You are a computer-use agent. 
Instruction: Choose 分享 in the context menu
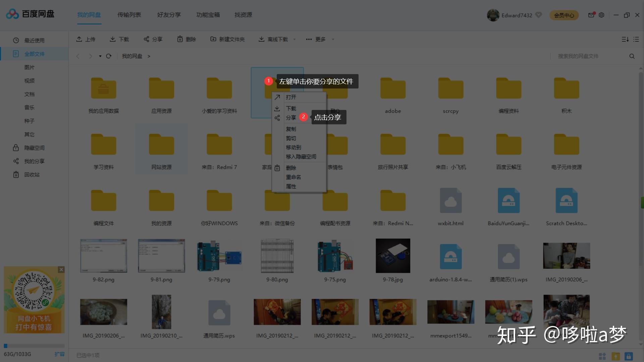tap(291, 118)
